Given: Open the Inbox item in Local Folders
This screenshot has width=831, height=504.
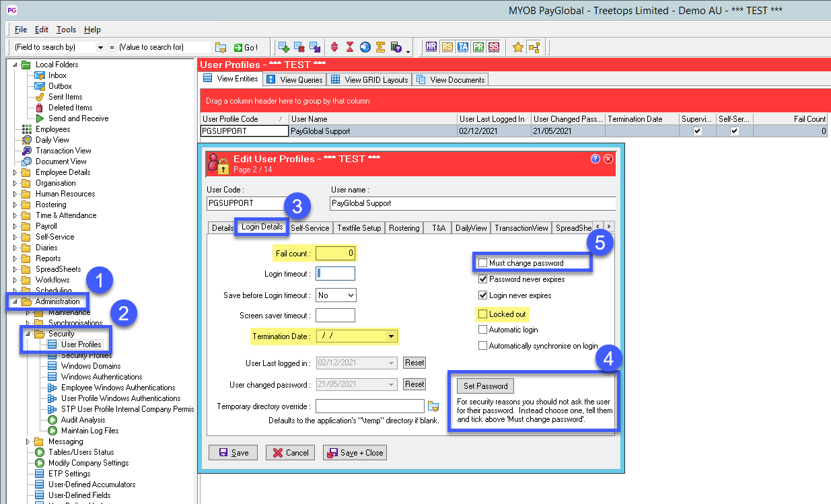Looking at the screenshot, I should click(57, 75).
